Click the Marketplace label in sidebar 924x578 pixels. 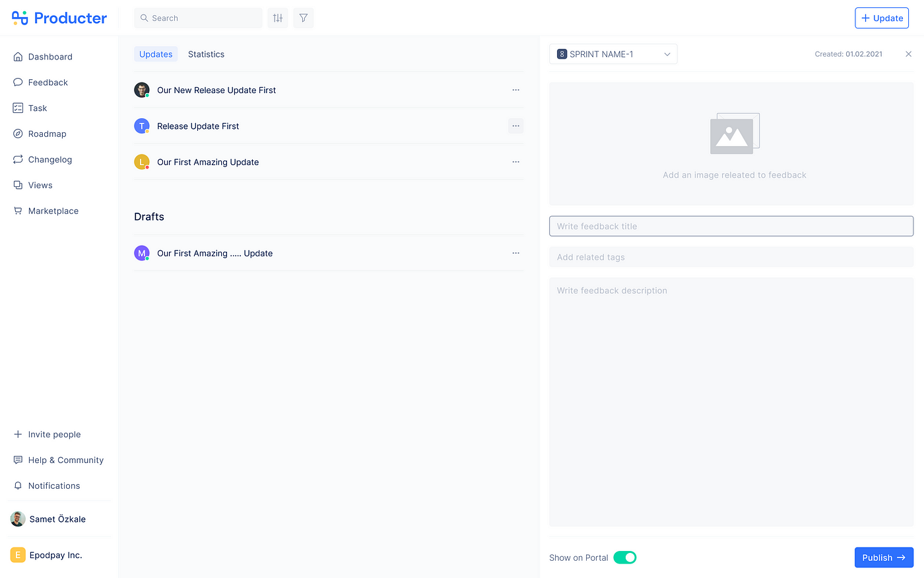pyautogui.click(x=53, y=211)
